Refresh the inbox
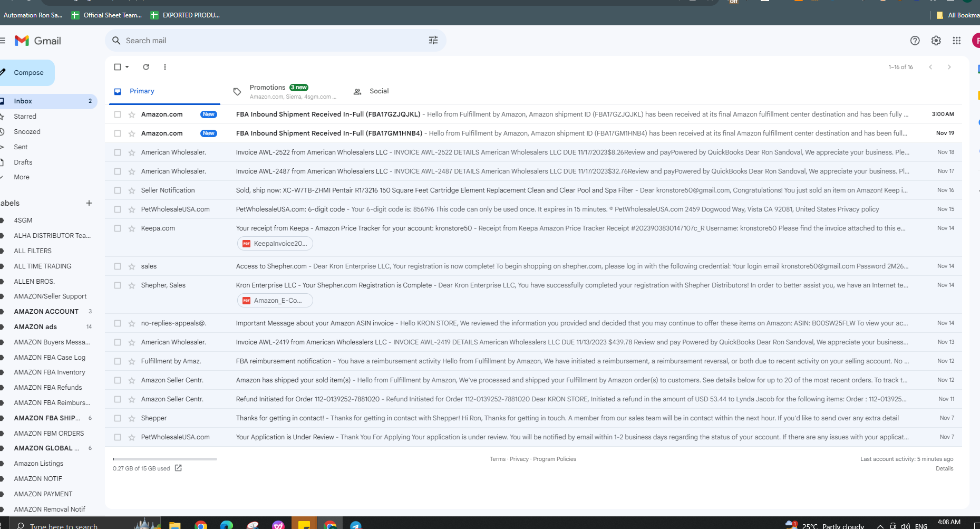Image resolution: width=980 pixels, height=529 pixels. coord(146,67)
